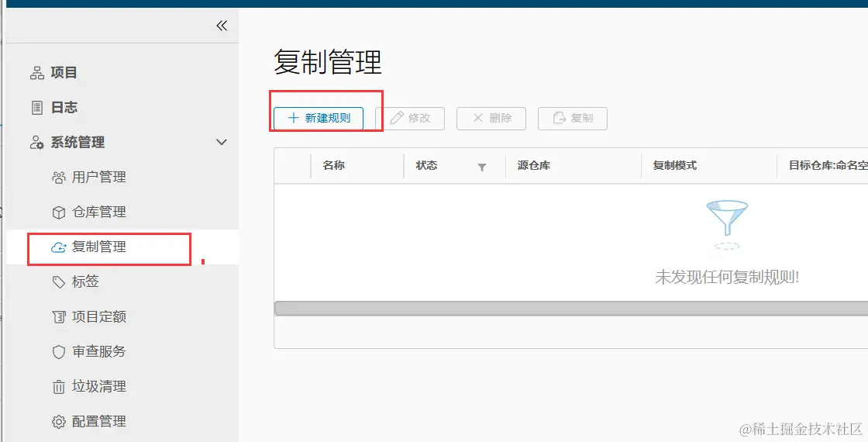Click the 项目定额 quota icon
This screenshot has height=442, width=868.
coord(59,317)
